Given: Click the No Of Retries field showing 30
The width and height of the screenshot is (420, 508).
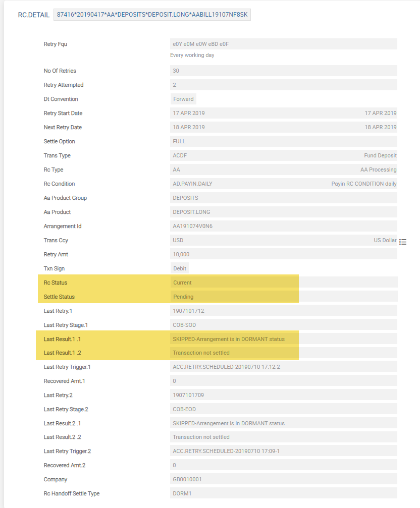Looking at the screenshot, I should pos(283,71).
